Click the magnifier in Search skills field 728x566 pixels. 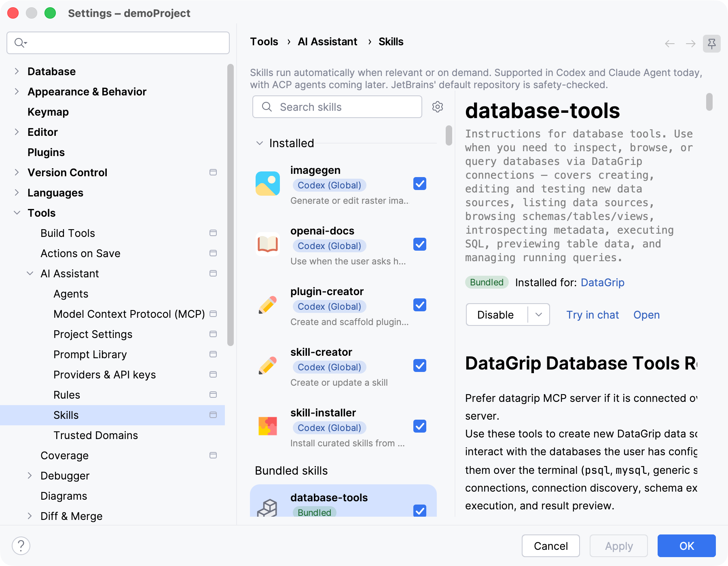267,107
